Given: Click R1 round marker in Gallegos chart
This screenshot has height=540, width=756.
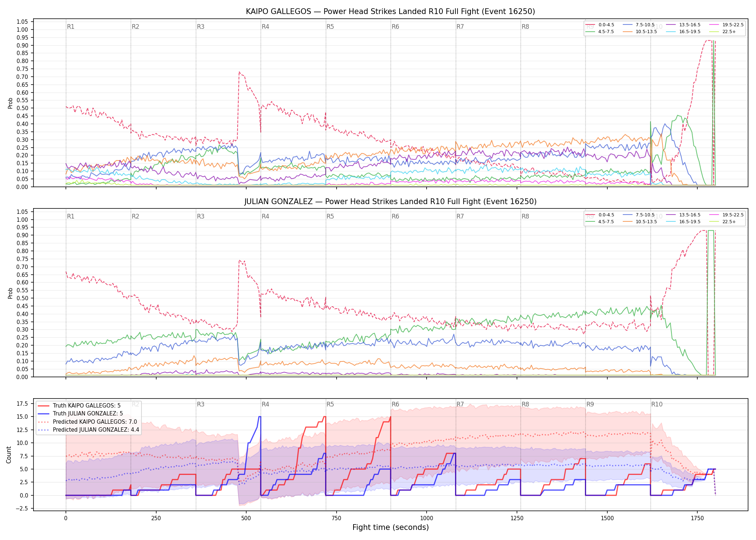Looking at the screenshot, I should 71,27.
